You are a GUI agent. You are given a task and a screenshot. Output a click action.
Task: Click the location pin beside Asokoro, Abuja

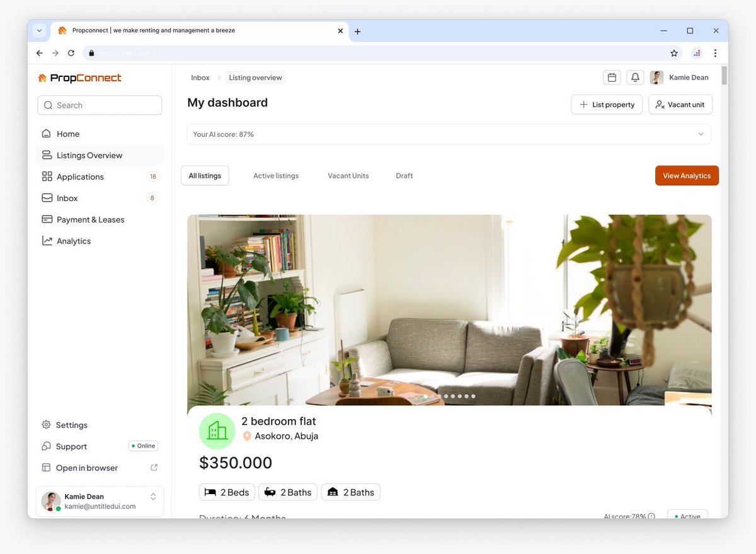(x=247, y=436)
